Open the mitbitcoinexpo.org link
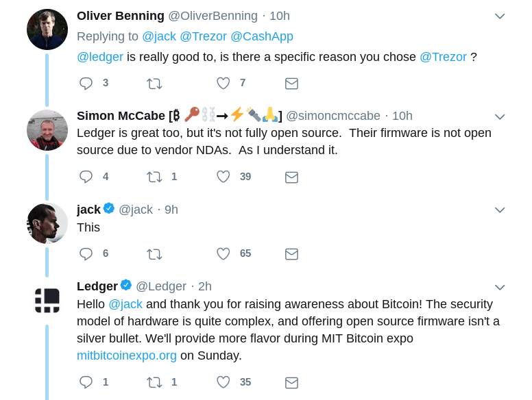Image resolution: width=532 pixels, height=400 pixels. coord(127,355)
